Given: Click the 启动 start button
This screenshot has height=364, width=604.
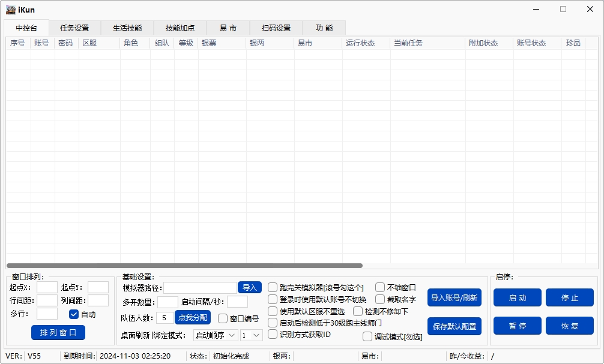Looking at the screenshot, I should click(x=517, y=297).
